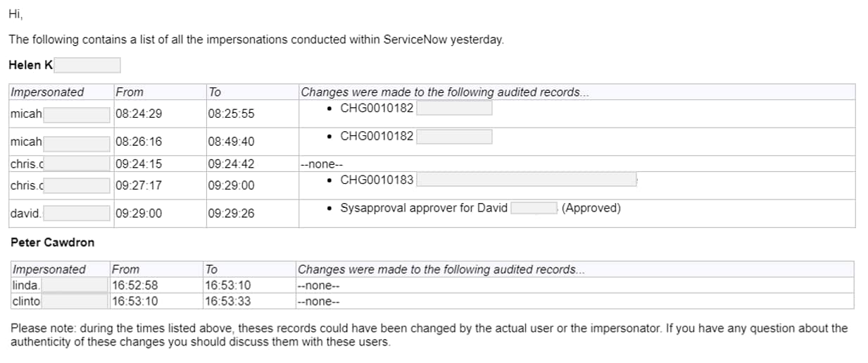
Task: Click the Impersonated header in Helen's table
Action: pos(47,92)
